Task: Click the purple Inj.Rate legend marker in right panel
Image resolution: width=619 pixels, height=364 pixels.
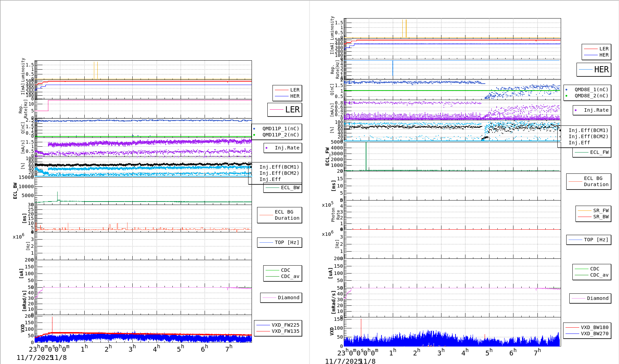Action: (x=575, y=110)
